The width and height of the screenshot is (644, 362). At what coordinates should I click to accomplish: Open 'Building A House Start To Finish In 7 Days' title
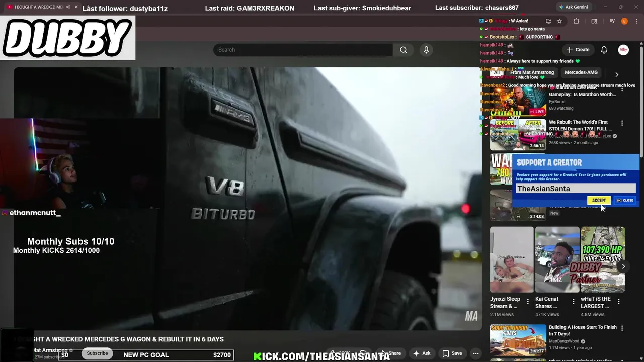pos(583,330)
